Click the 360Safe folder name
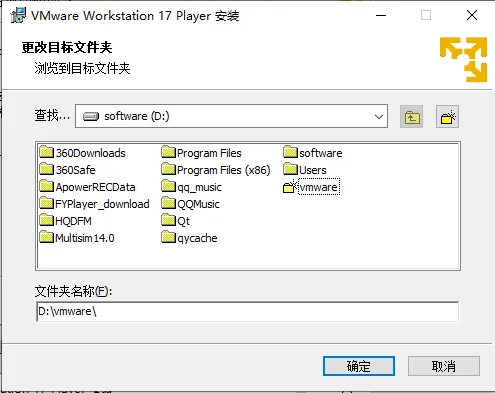495x393 pixels. point(76,170)
